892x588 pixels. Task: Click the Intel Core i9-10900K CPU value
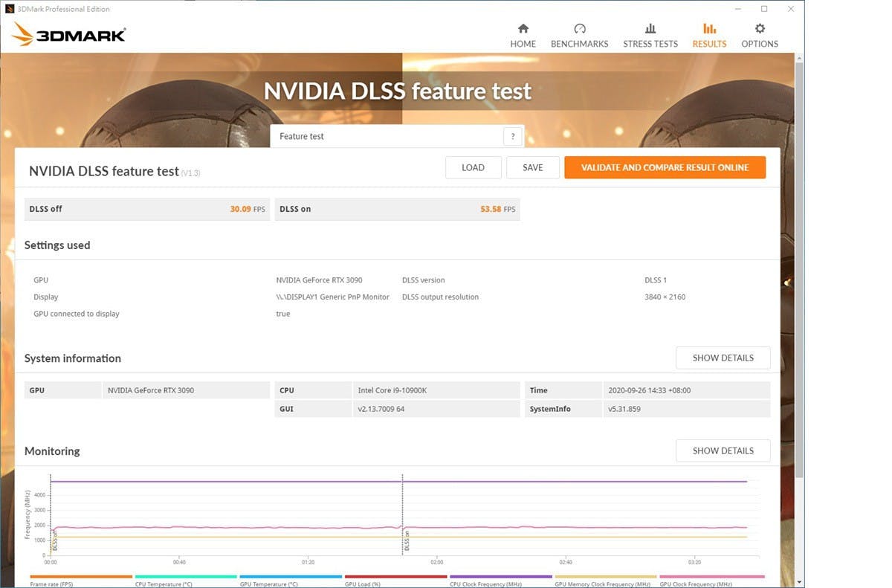[392, 390]
